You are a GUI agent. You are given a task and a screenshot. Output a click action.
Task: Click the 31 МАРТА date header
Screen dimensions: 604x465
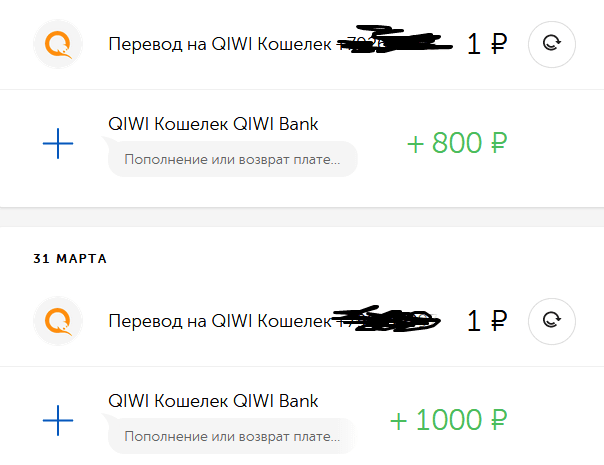tap(69, 259)
